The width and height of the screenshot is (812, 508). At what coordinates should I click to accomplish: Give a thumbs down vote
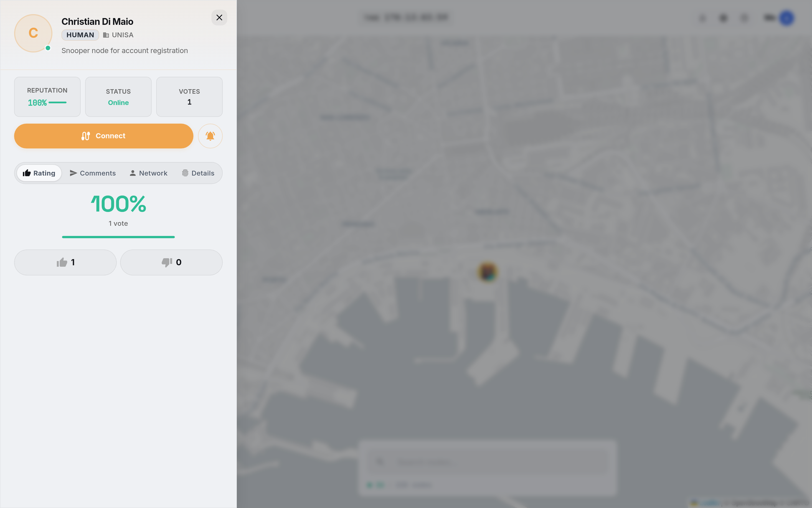coord(172,263)
